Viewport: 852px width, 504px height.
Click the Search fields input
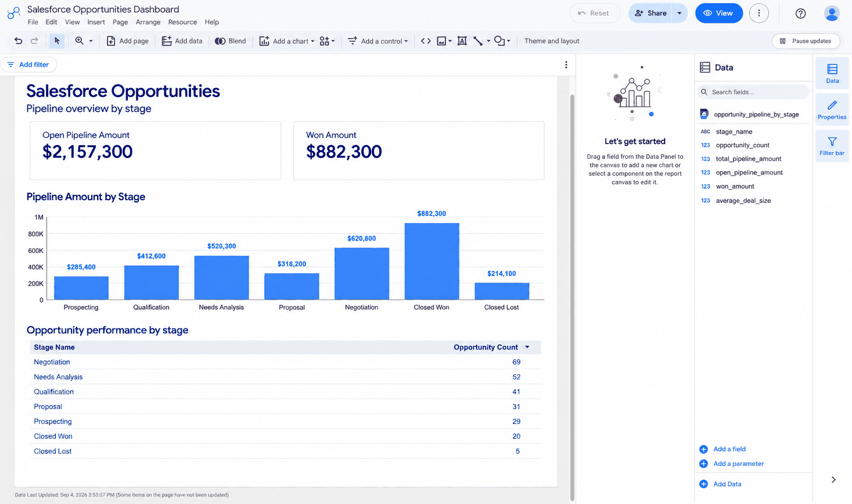click(753, 92)
